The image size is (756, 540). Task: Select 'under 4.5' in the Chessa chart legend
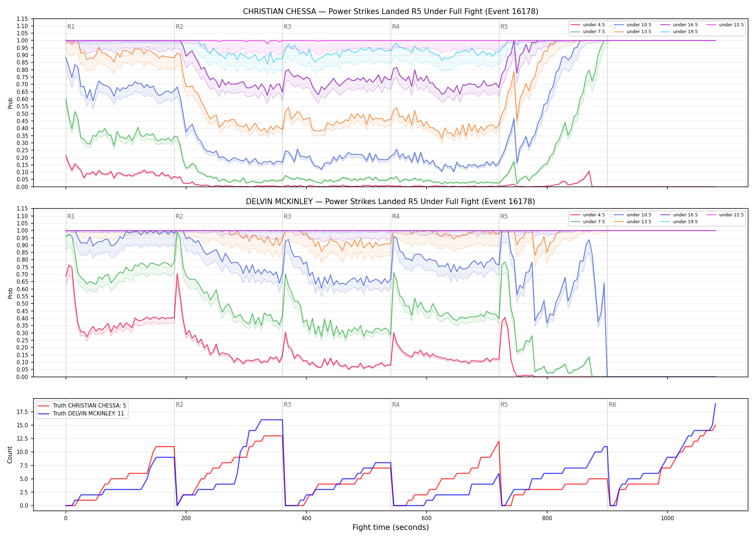coord(588,25)
